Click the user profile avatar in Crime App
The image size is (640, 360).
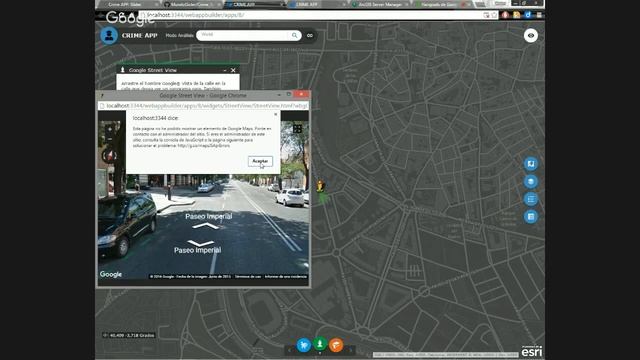point(109,36)
